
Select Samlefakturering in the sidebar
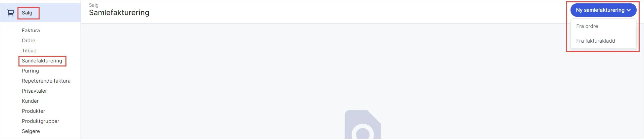tap(42, 61)
